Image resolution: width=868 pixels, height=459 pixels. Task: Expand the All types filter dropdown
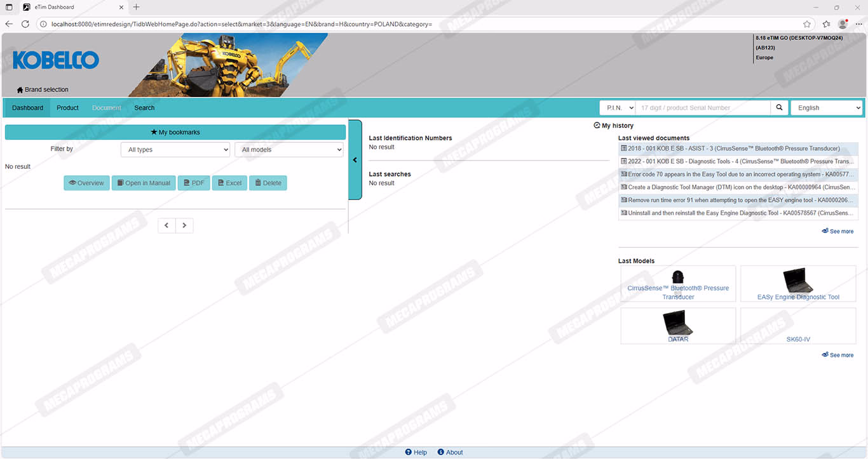(x=175, y=150)
